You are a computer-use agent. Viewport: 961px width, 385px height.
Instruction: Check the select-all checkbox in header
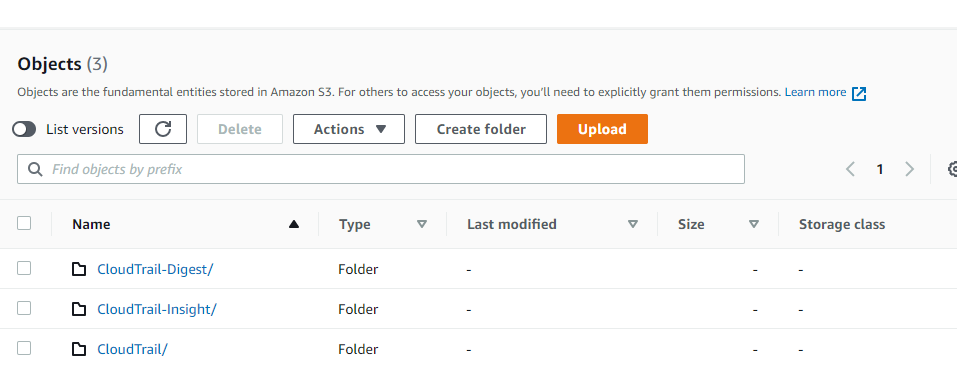pyautogui.click(x=24, y=223)
